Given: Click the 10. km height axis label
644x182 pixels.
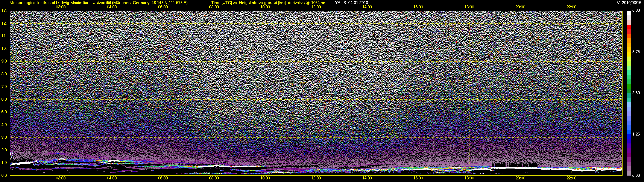Looking at the screenshot, I should pyautogui.click(x=4, y=48).
